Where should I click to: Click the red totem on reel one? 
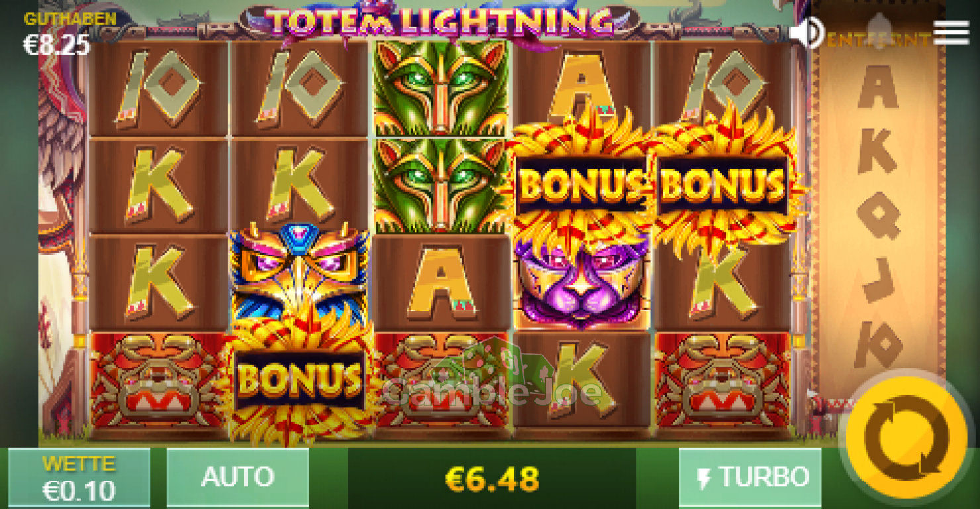coord(158,381)
